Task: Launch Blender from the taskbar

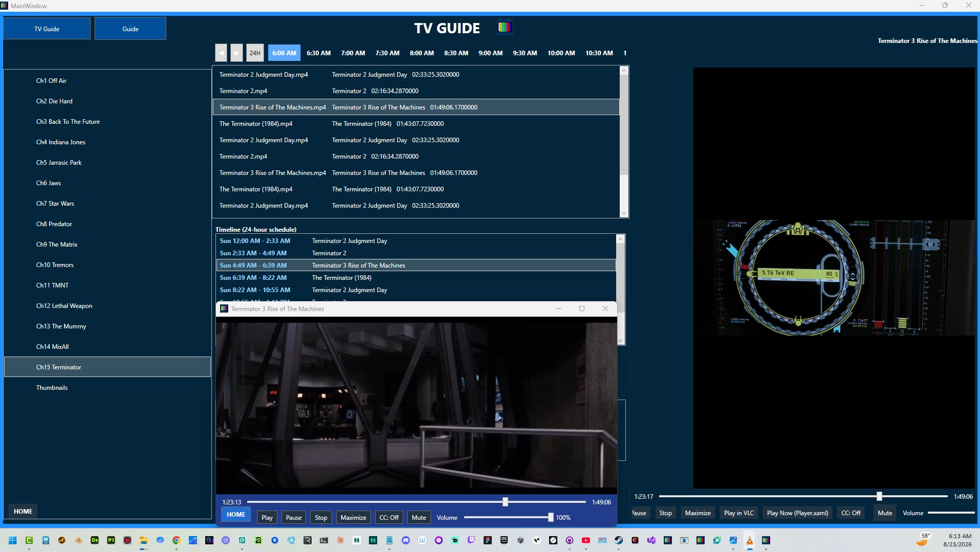Action: click(x=78, y=540)
